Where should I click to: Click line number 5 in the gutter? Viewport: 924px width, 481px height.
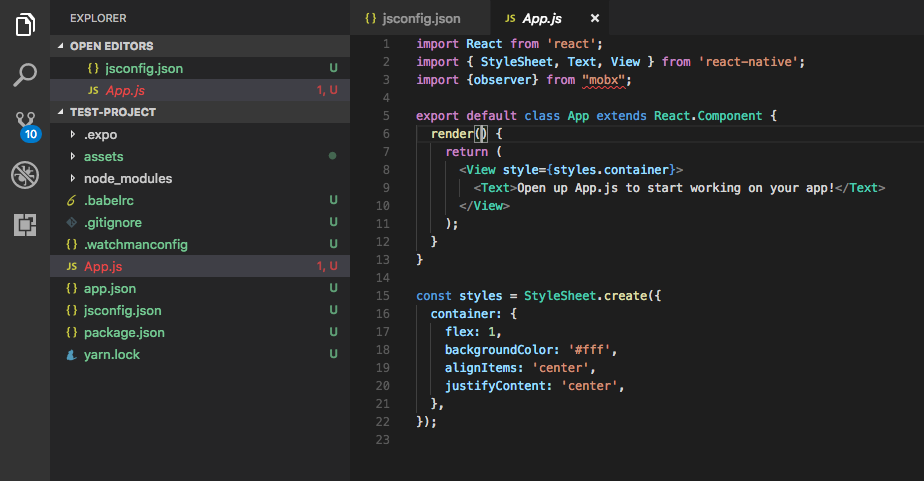(386, 116)
